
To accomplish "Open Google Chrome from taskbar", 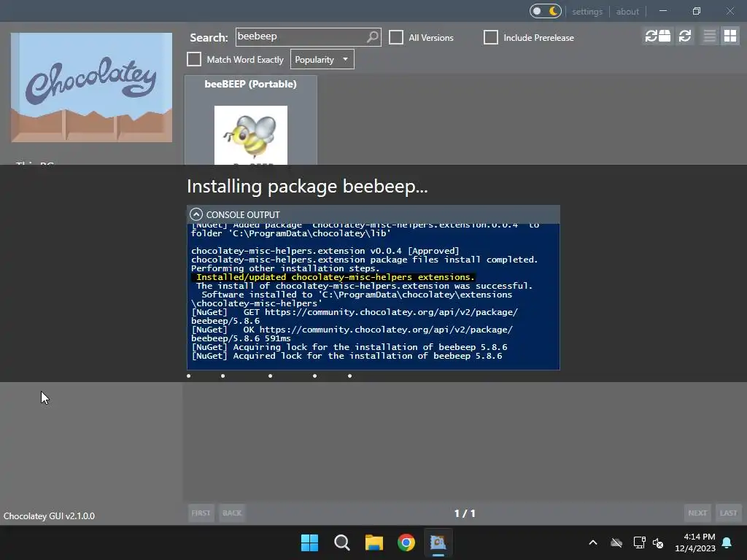I will pyautogui.click(x=406, y=542).
